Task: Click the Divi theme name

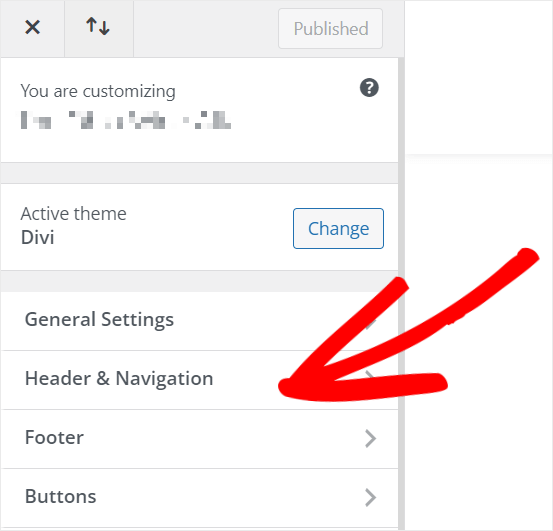Action: pyautogui.click(x=37, y=237)
